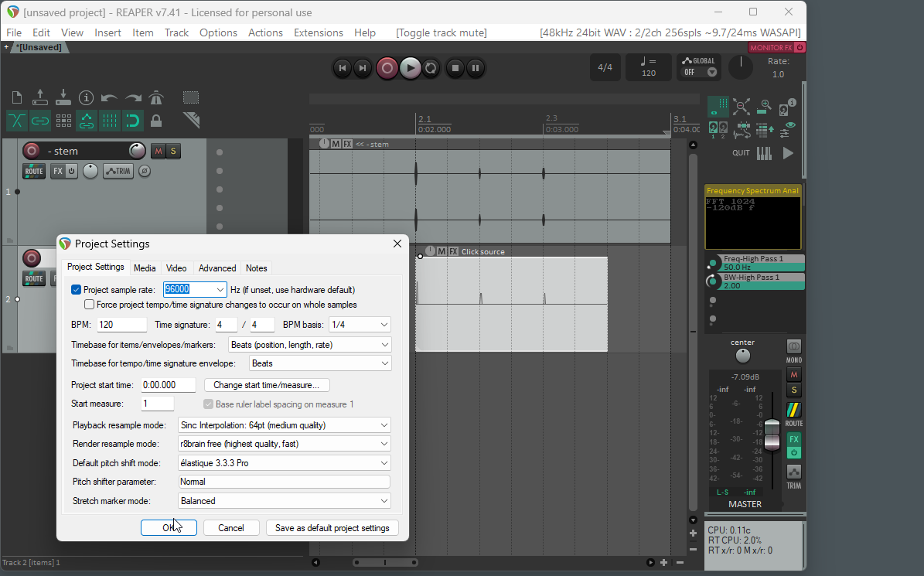Viewport: 924px width, 576px height.
Task: Click the transport Record button
Action: pos(387,68)
